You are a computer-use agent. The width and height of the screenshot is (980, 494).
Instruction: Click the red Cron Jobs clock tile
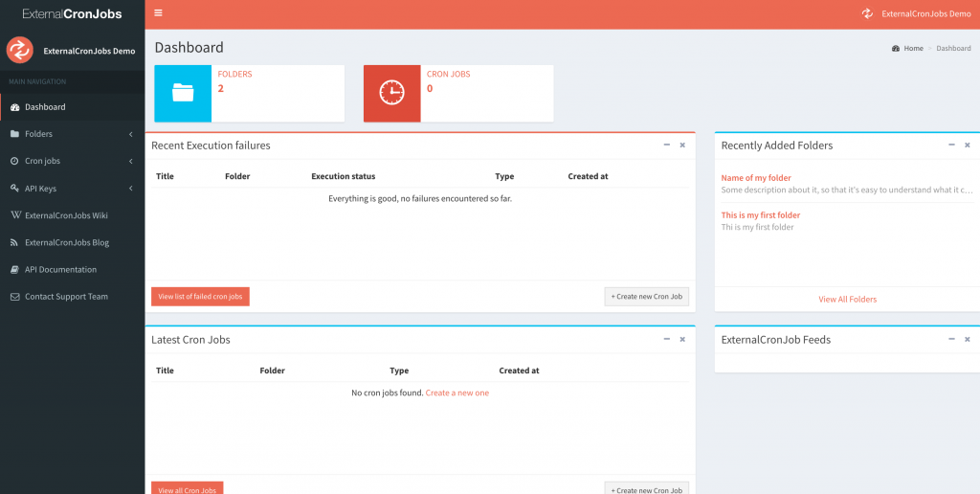tap(391, 93)
